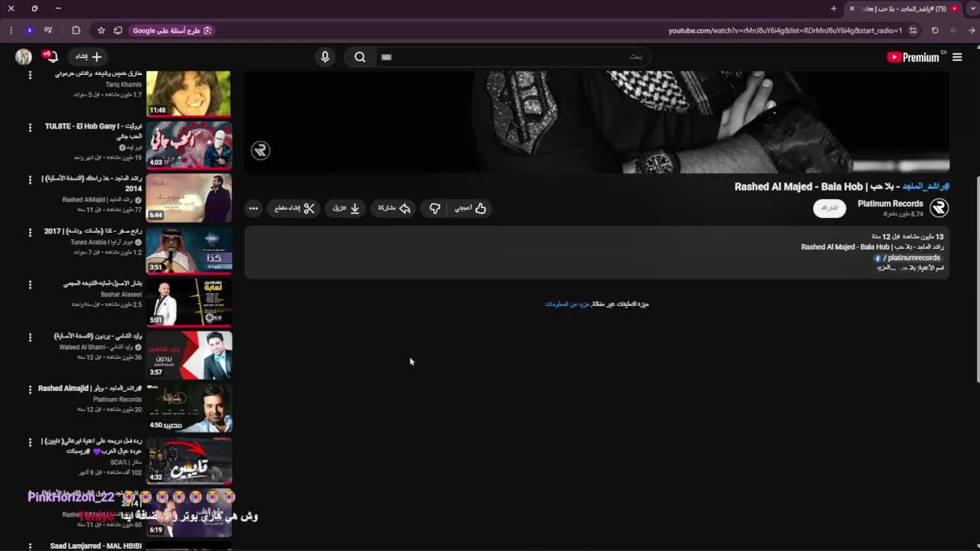The height and width of the screenshot is (551, 980).
Task: Reload the page
Action: pyautogui.click(x=935, y=31)
